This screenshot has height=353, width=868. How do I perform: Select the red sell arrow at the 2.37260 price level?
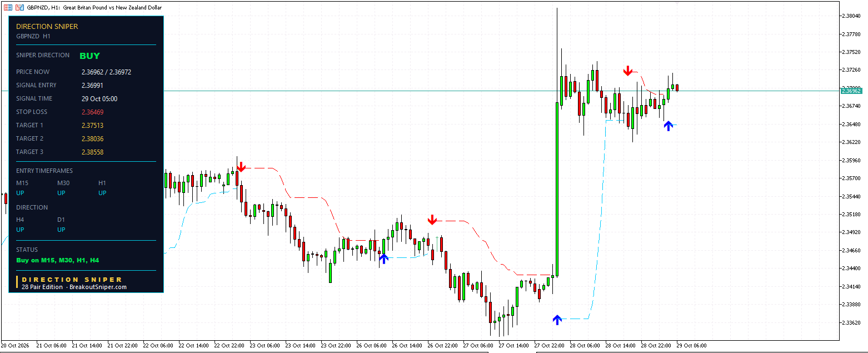click(628, 71)
